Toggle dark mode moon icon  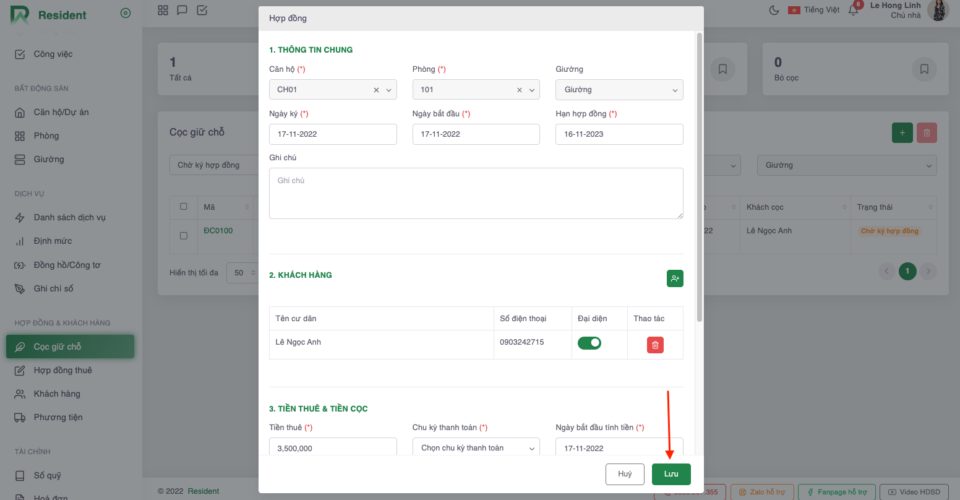click(773, 10)
